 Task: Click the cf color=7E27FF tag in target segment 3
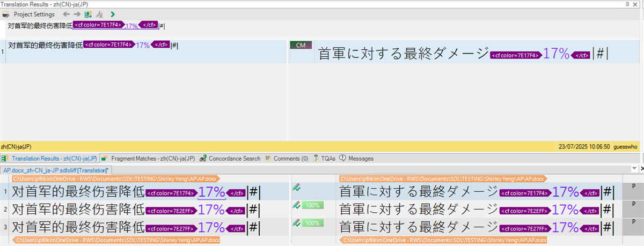pos(525,228)
